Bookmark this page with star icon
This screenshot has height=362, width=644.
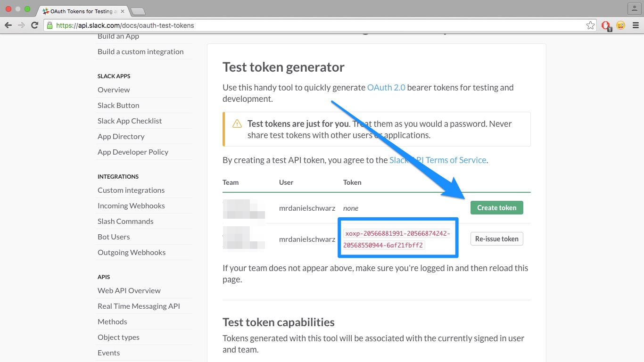click(590, 25)
